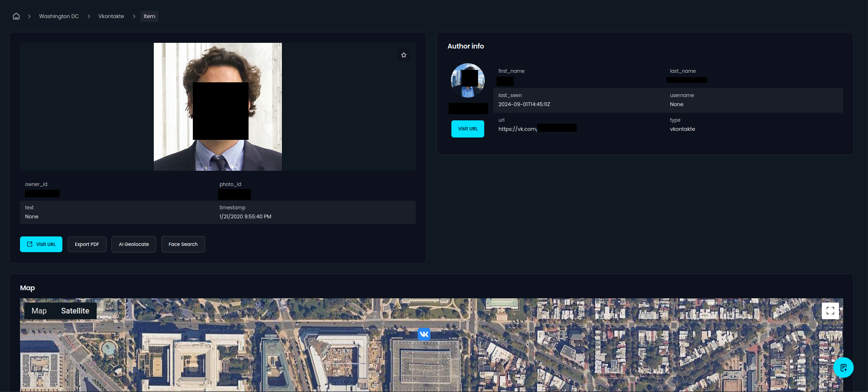Viewport: 868px width, 392px height.
Task: Star this photo as favorite
Action: (404, 55)
